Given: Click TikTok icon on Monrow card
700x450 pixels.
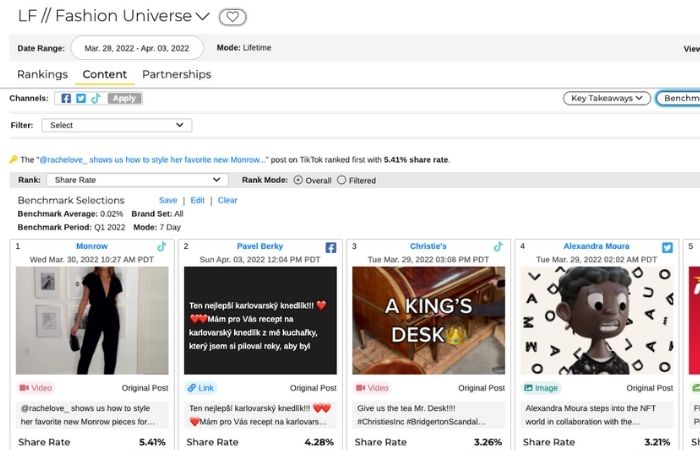Looking at the screenshot, I should pos(162,246).
